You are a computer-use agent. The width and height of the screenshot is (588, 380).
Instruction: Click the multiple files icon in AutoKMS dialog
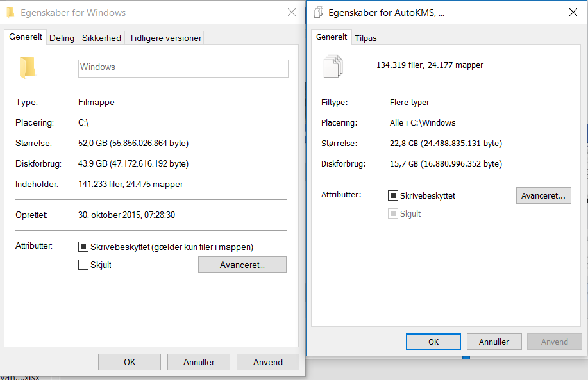point(333,66)
